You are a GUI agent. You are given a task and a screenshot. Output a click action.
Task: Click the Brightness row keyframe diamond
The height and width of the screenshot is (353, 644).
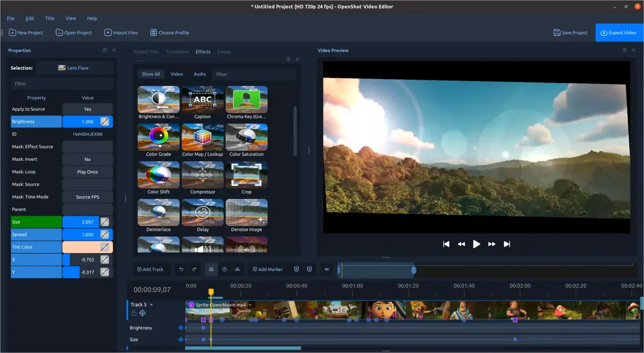pyautogui.click(x=181, y=328)
